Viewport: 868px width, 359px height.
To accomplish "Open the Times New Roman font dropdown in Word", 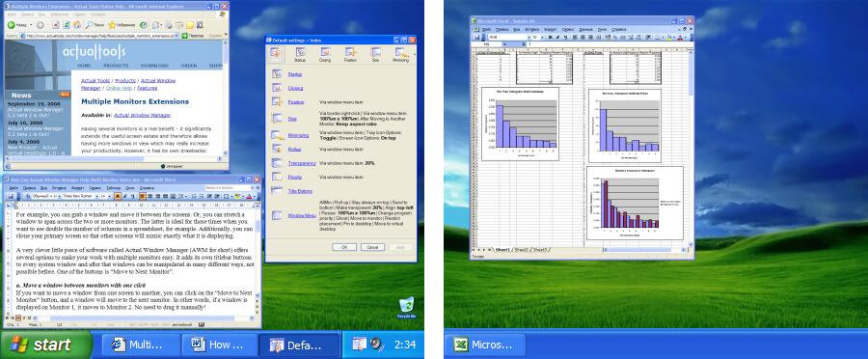I will point(96,196).
